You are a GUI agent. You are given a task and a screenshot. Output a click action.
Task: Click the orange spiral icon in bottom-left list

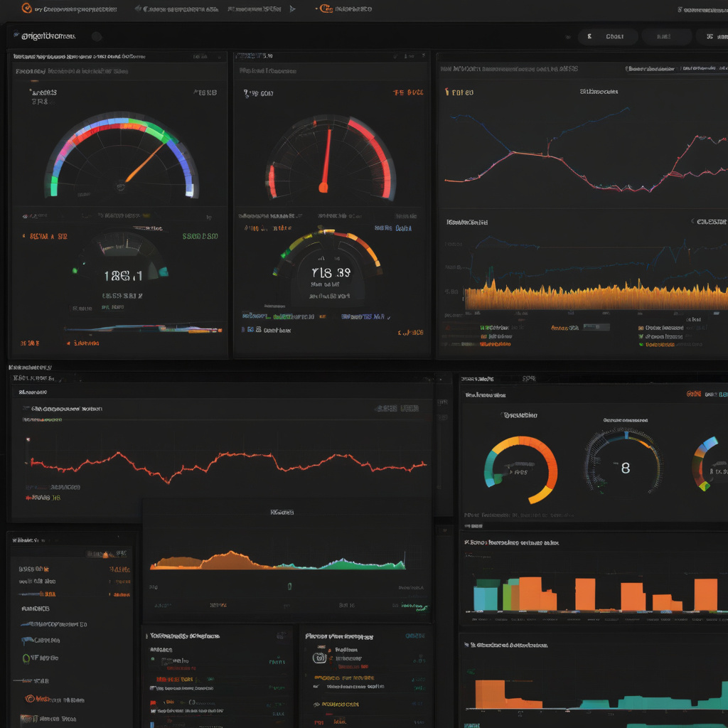pyautogui.click(x=29, y=699)
